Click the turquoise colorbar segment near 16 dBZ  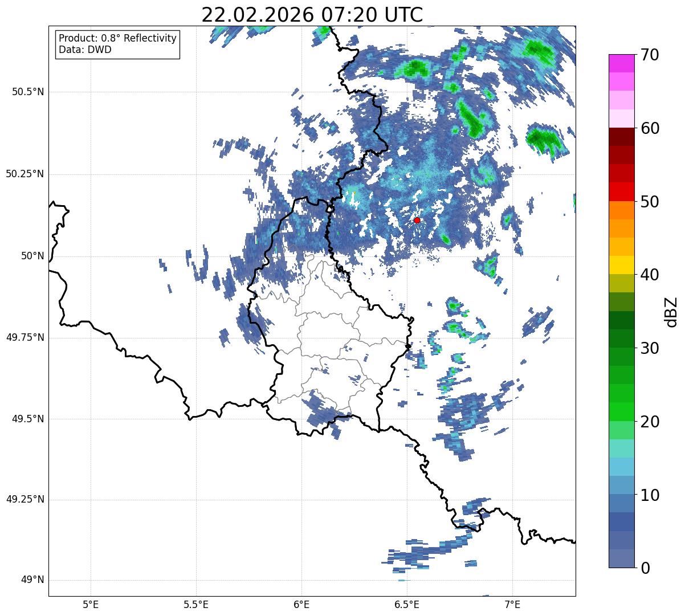pyautogui.click(x=622, y=448)
